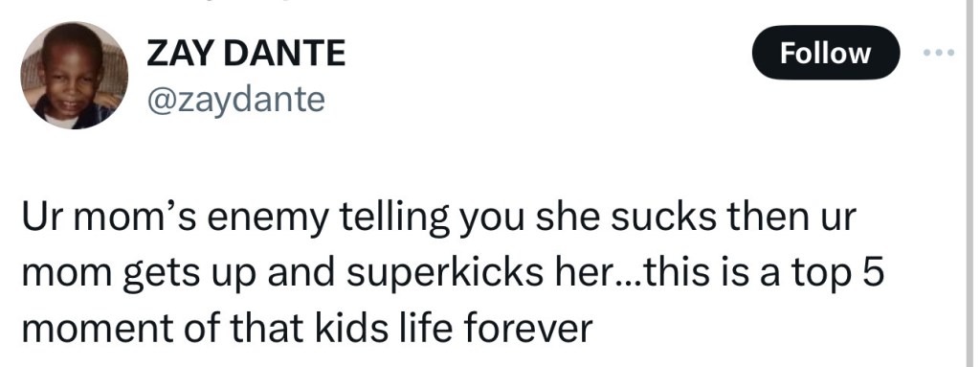Open the ZAY DANTE display name link
Viewport: 980px width, 367px height.
click(x=246, y=53)
